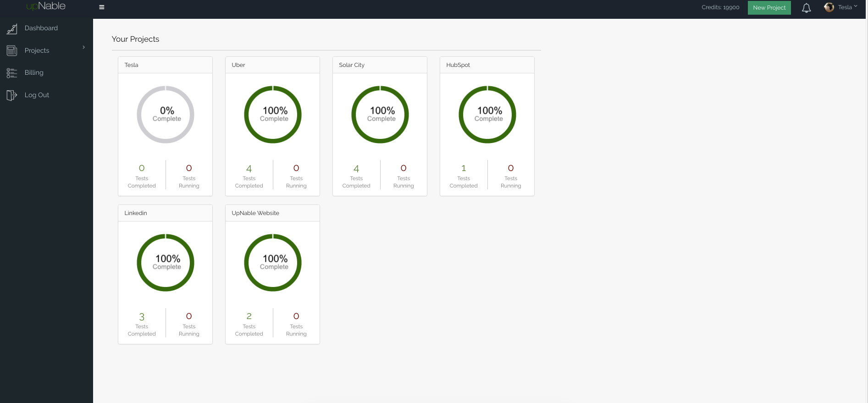
Task: Click Tesla's 0% Complete progress ring
Action: coord(166,115)
